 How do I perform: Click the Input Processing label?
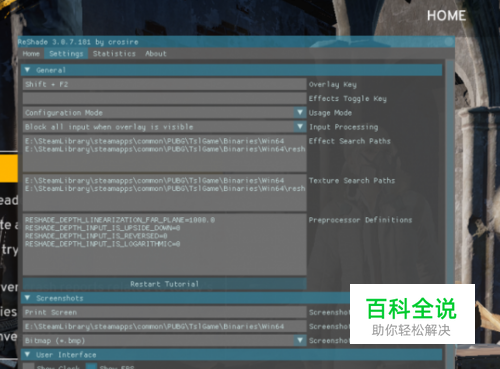(x=344, y=127)
